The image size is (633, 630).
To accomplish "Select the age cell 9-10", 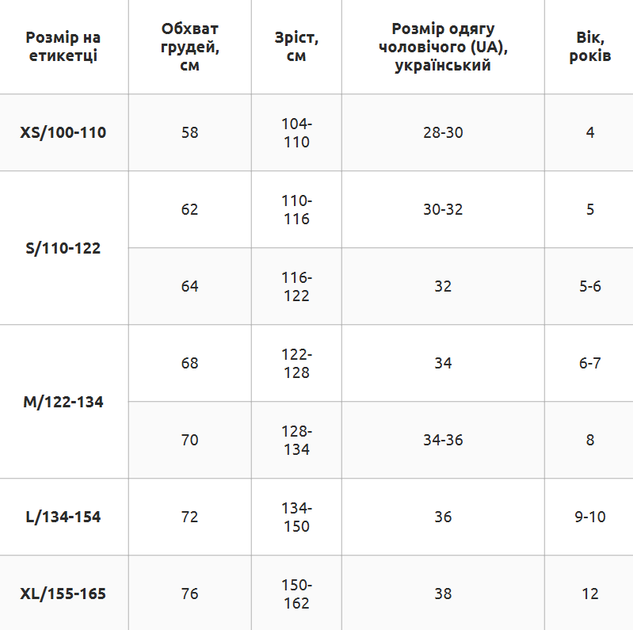I will [x=590, y=517].
